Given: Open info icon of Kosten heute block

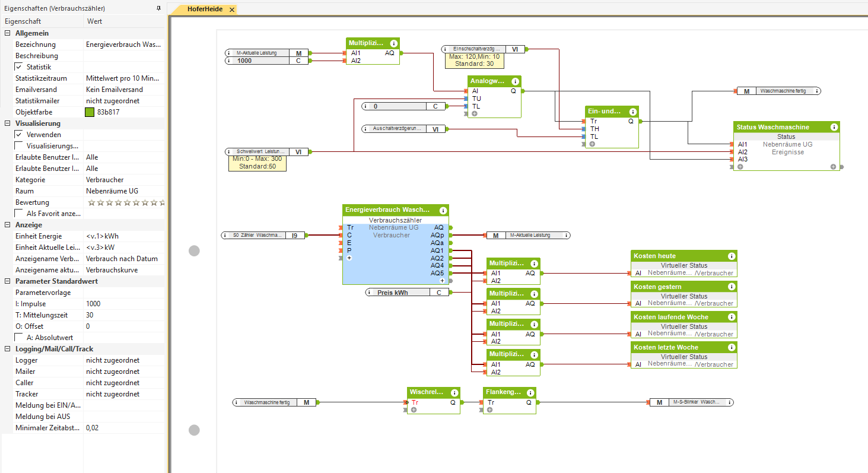Looking at the screenshot, I should point(731,256).
